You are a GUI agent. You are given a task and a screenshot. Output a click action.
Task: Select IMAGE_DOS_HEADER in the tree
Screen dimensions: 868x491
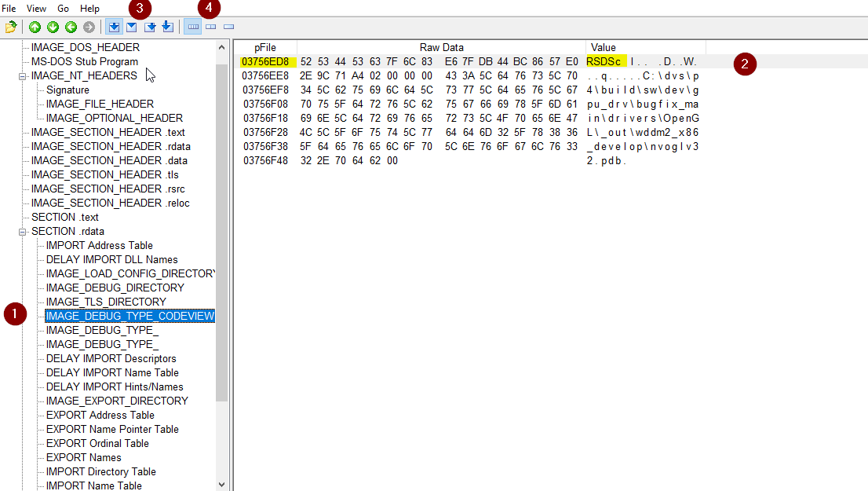[84, 47]
